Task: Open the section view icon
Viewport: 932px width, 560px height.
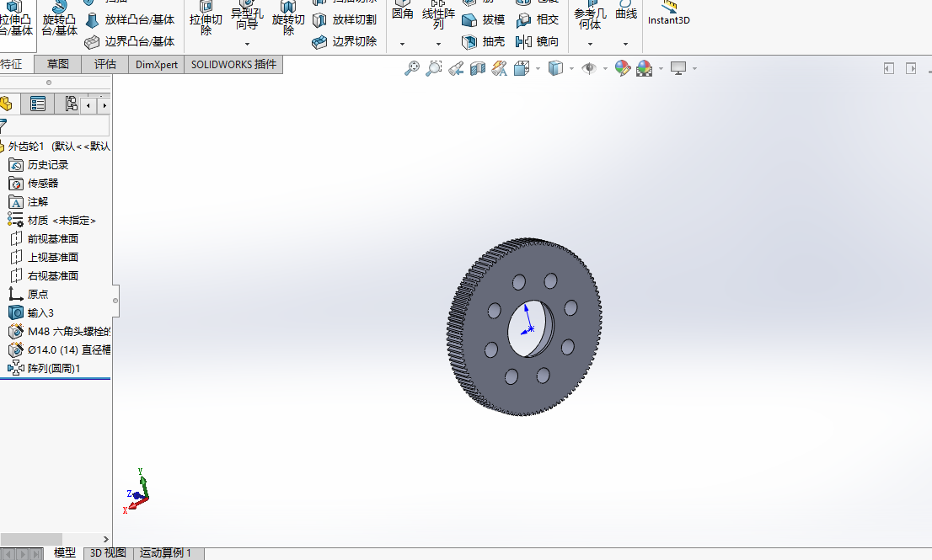Action: click(478, 68)
